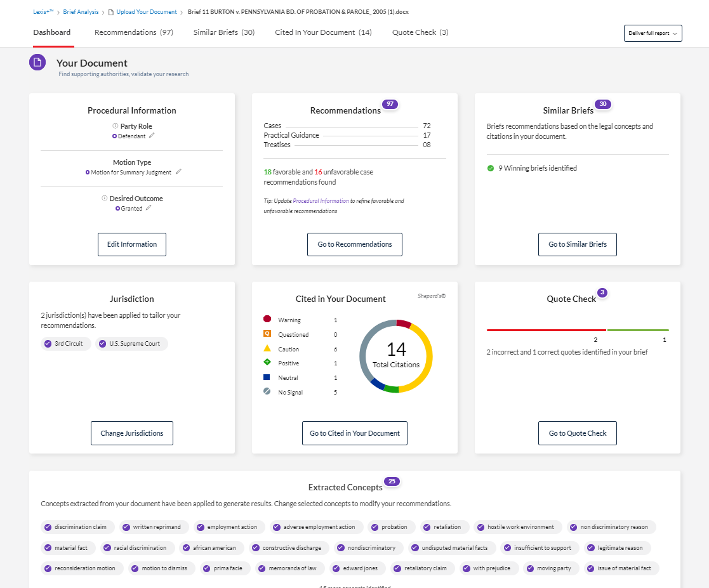This screenshot has height=588, width=709.
Task: Click the Total Citations donut chart
Action: [x=395, y=355]
